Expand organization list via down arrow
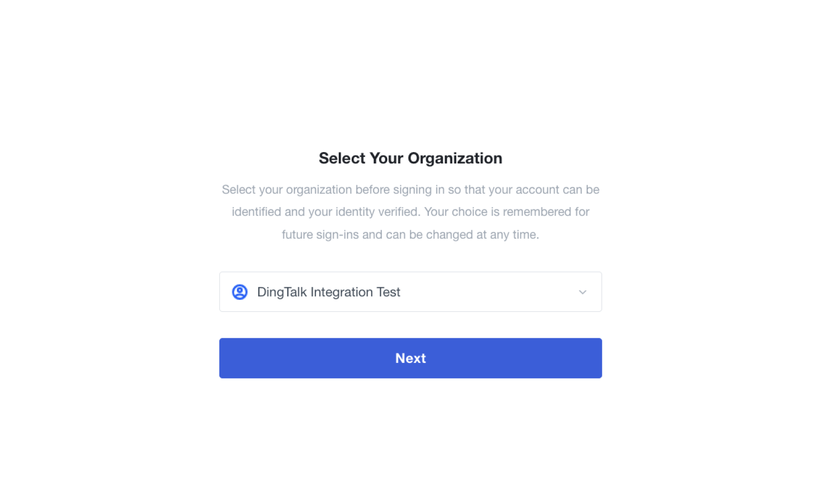This screenshot has width=816, height=504. point(582,292)
